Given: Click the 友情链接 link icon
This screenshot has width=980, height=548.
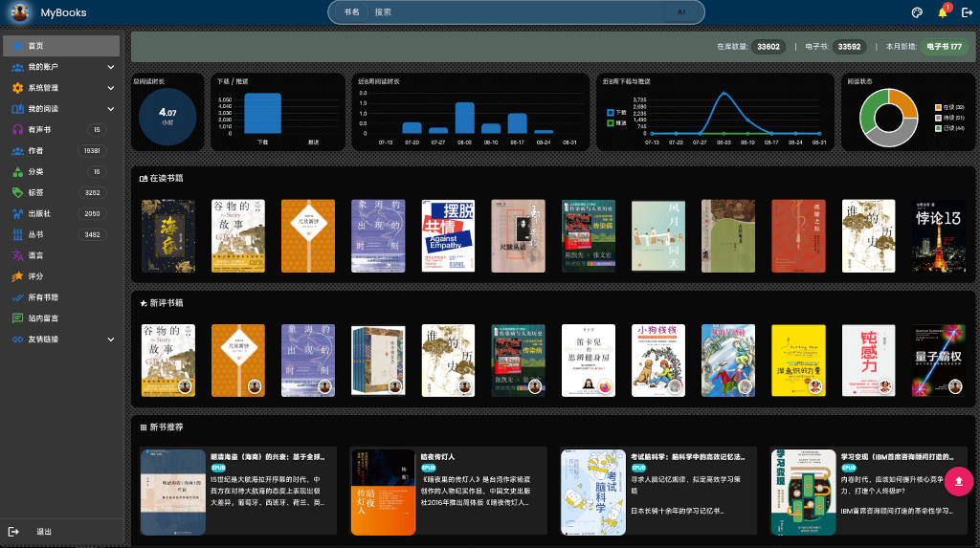Looking at the screenshot, I should click(x=17, y=340).
